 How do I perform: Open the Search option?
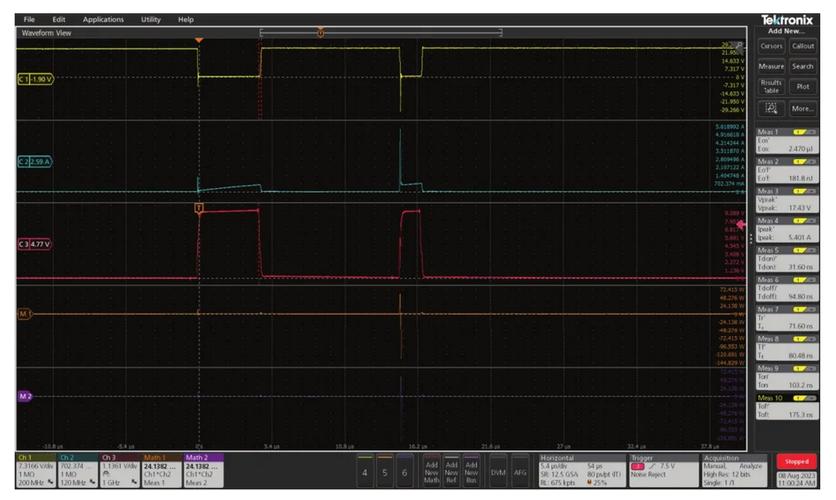802,67
